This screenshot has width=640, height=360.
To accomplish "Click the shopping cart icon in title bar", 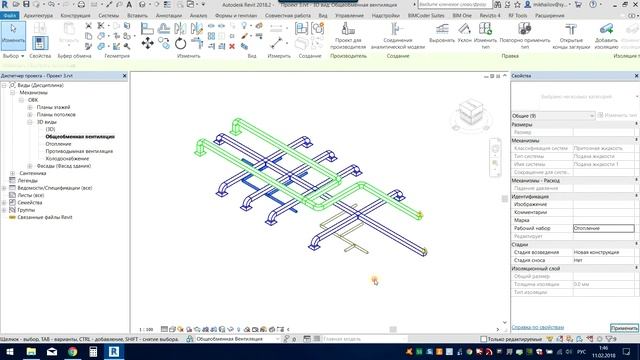I will [578, 4].
